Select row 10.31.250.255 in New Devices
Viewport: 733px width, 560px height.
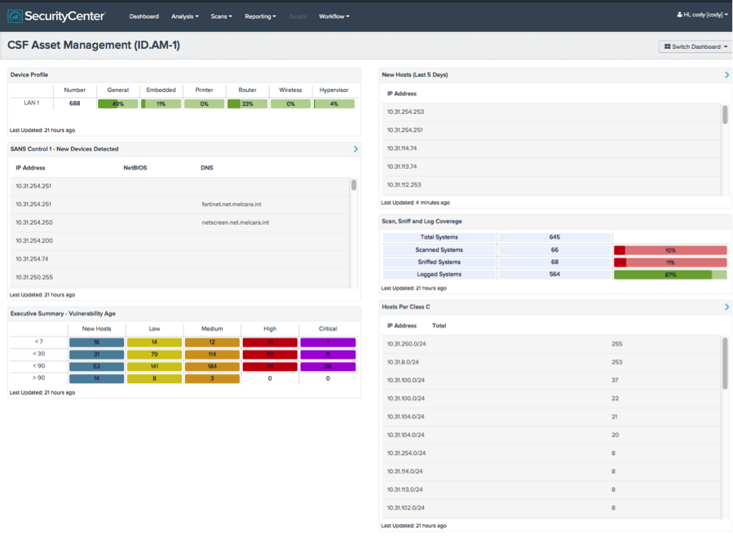(180, 277)
